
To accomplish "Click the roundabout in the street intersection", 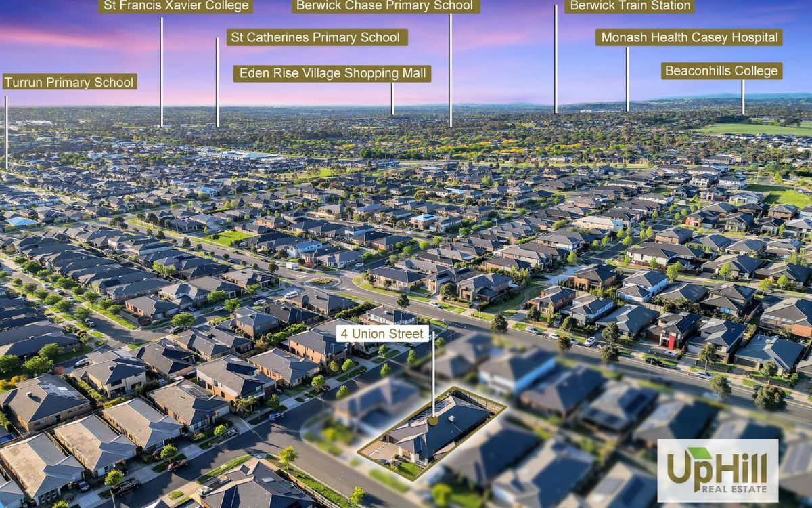I will 322,281.
